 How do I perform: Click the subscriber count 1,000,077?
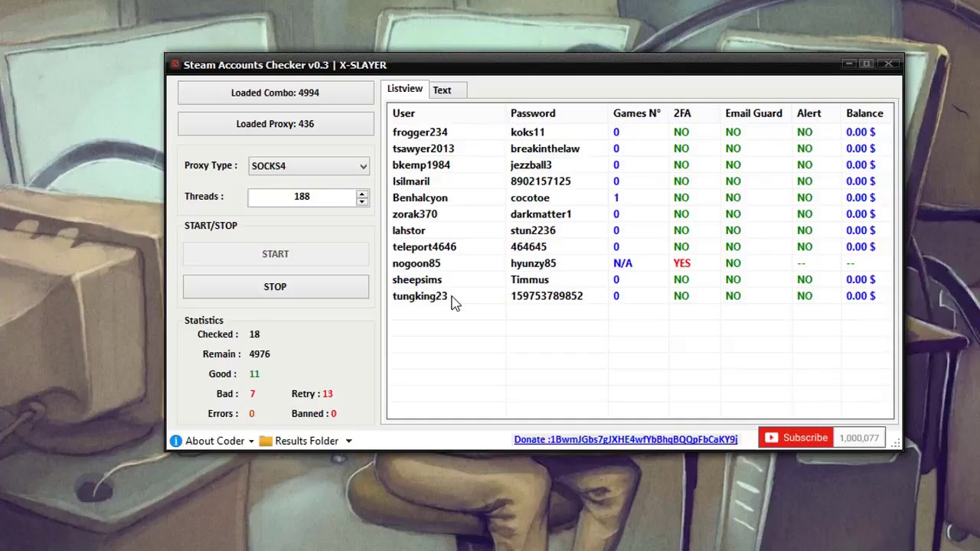pos(859,438)
